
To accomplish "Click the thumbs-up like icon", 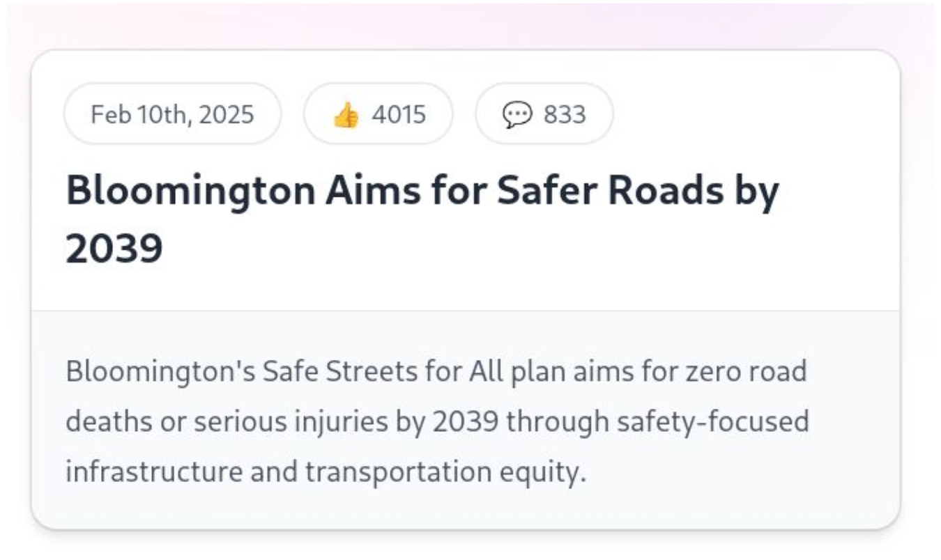I will [345, 114].
